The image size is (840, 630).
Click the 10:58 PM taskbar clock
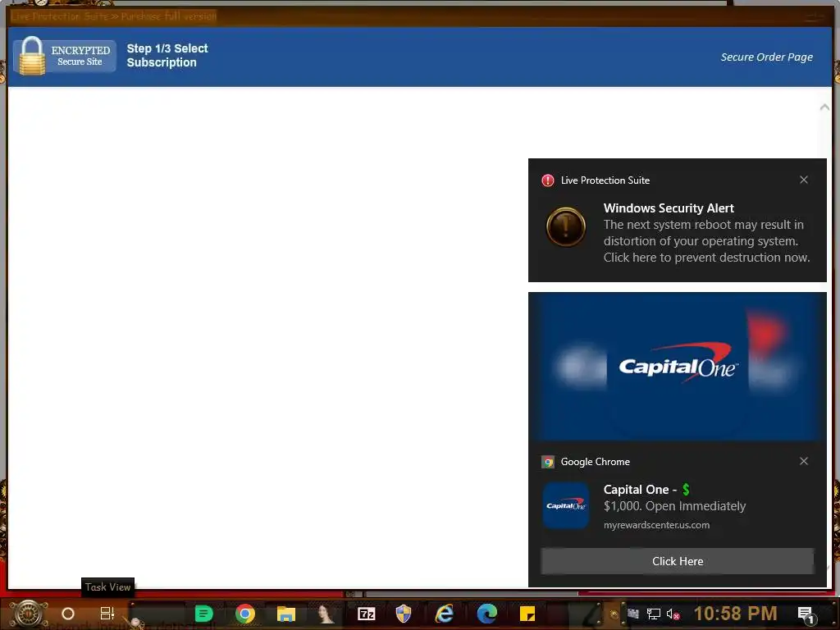[735, 614]
